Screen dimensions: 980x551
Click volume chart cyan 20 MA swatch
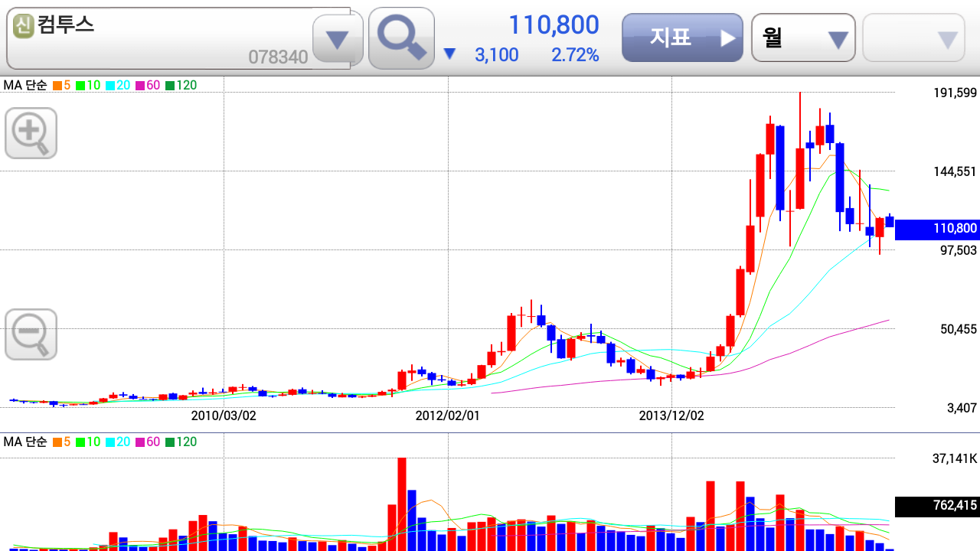click(110, 442)
